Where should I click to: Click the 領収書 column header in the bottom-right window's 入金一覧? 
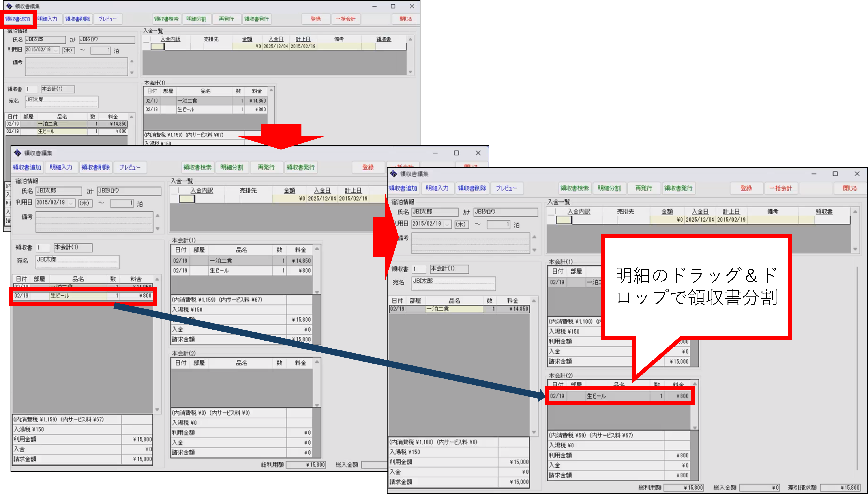click(x=824, y=211)
